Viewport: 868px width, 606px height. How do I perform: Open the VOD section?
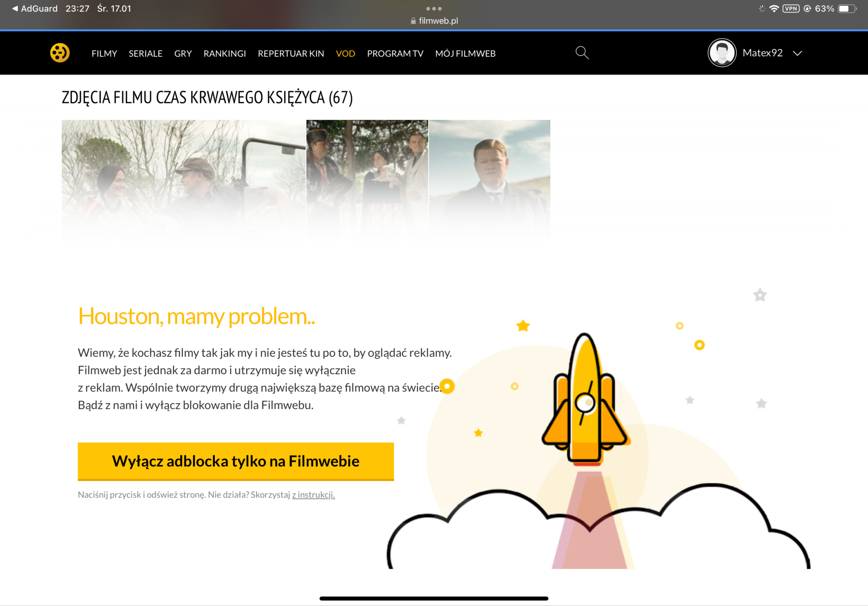[x=346, y=53]
